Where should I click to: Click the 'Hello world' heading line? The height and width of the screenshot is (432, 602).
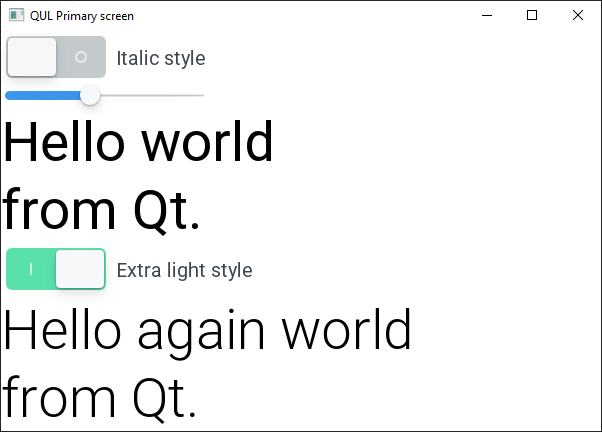(x=139, y=142)
